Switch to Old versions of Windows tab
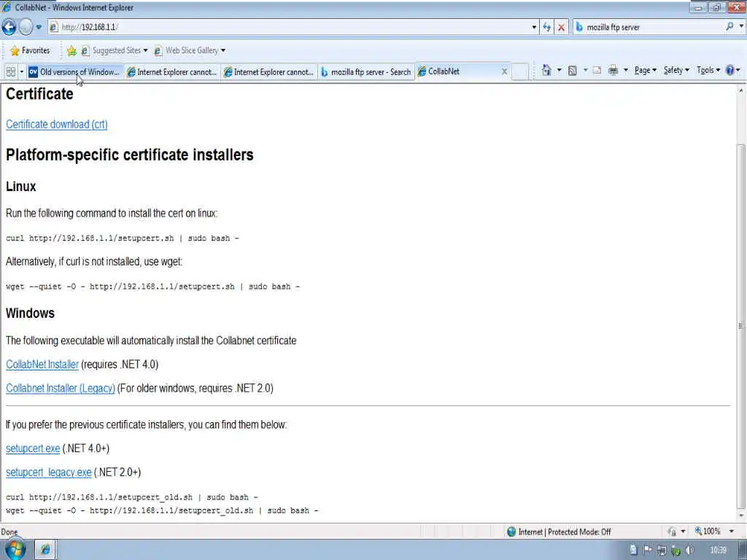The width and height of the screenshot is (747, 560). (x=75, y=72)
